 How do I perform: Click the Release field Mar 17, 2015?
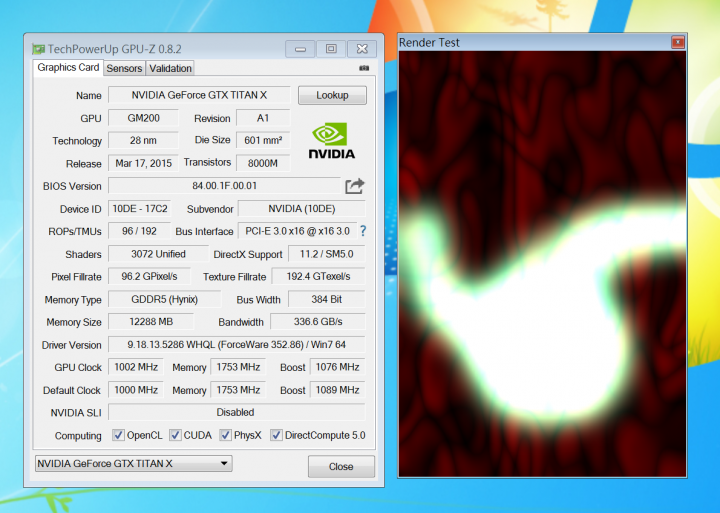tap(143, 163)
